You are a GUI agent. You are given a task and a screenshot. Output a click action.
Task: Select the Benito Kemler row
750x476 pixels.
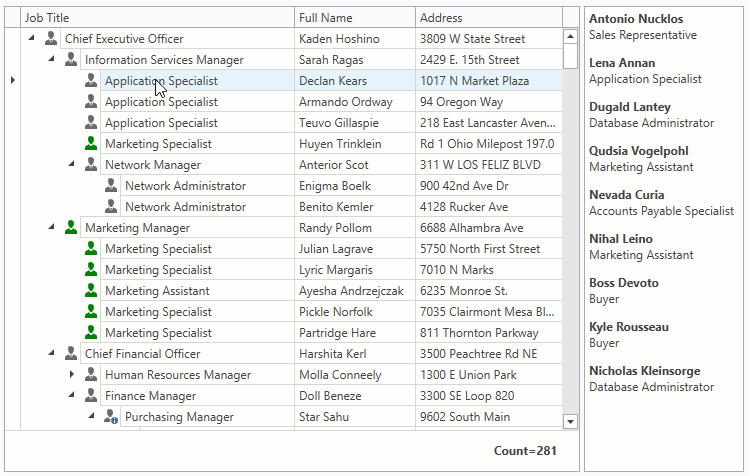[x=338, y=207]
